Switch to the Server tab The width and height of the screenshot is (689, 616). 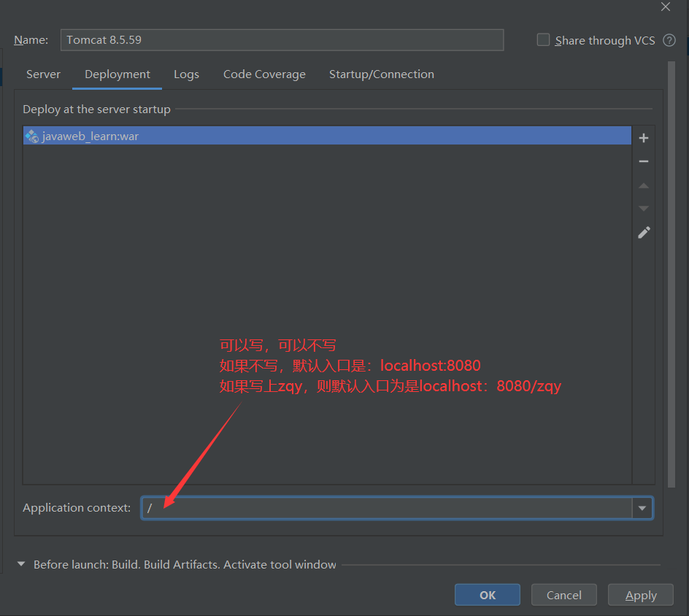click(x=43, y=74)
